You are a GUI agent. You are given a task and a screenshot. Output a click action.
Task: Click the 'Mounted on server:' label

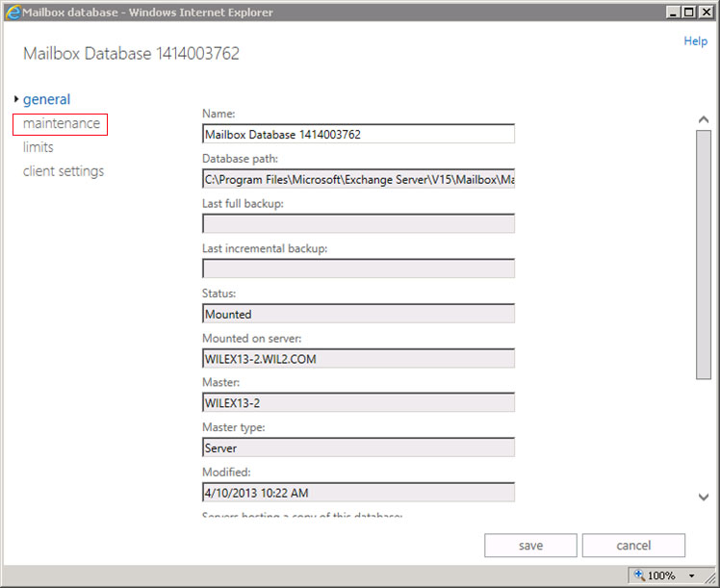[252, 339]
